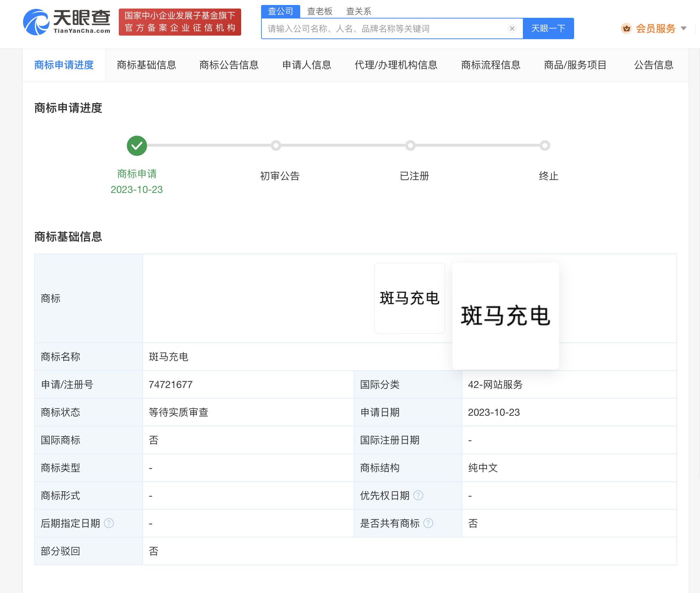The height and width of the screenshot is (593, 700).
Task: Open the 会员服务 link
Action: (656, 28)
